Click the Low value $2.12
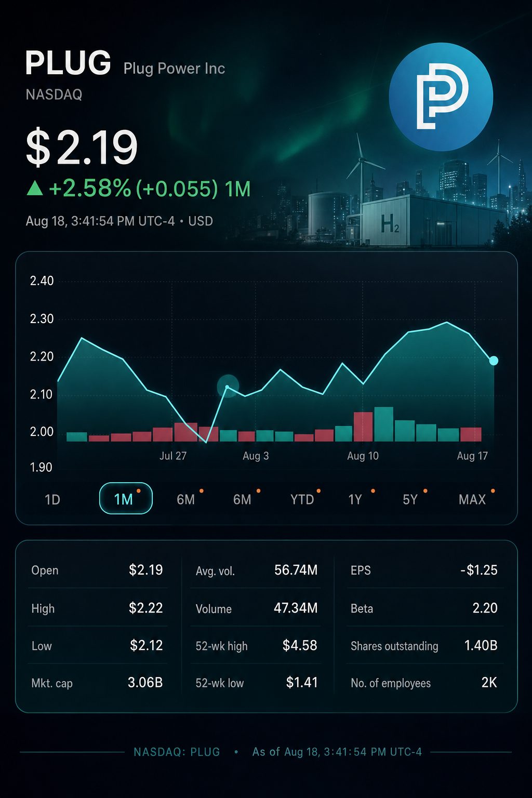The image size is (532, 798). point(147,645)
